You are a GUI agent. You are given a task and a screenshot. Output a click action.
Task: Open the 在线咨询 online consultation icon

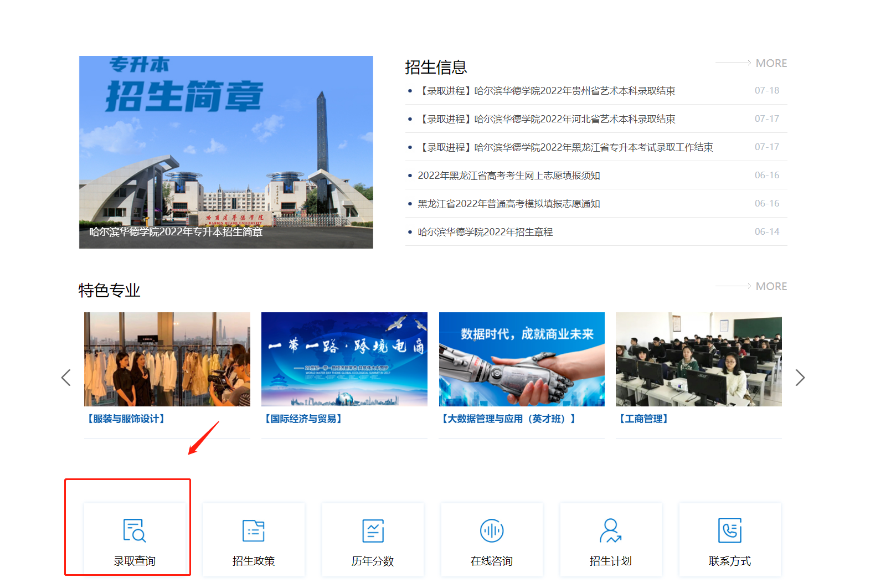pos(492,530)
